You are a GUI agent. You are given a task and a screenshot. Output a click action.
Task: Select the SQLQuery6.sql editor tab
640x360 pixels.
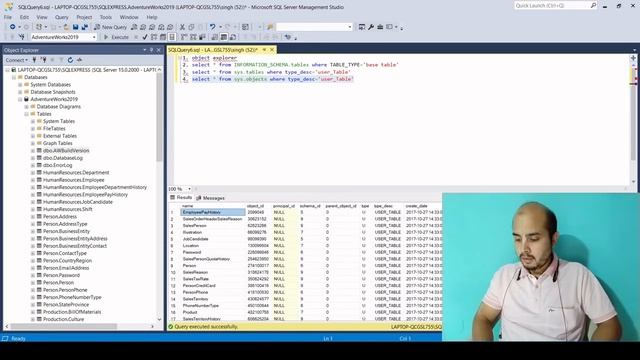(x=213, y=50)
